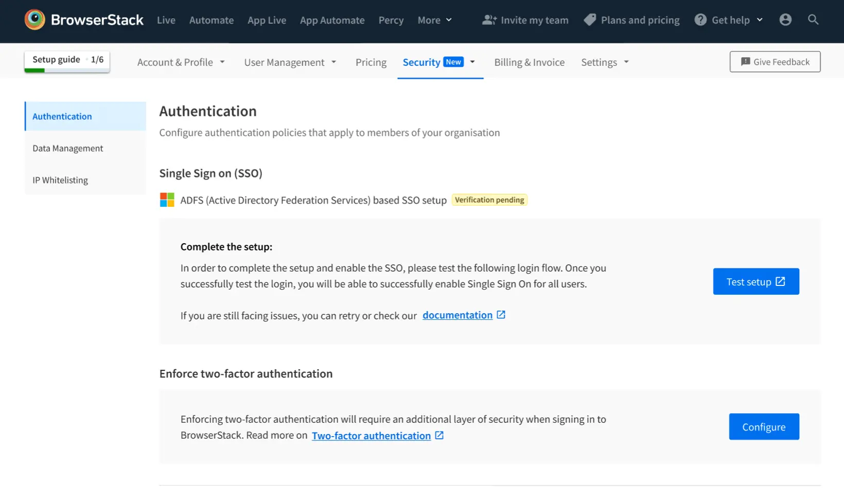Click the Microsoft ADFS logo icon
The width and height of the screenshot is (844, 504).
click(x=167, y=200)
